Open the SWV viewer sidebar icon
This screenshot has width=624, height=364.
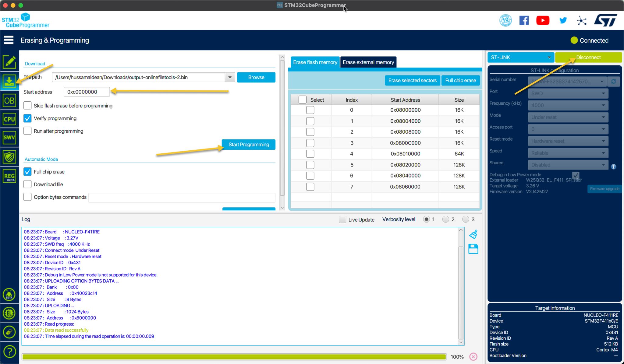tap(9, 137)
